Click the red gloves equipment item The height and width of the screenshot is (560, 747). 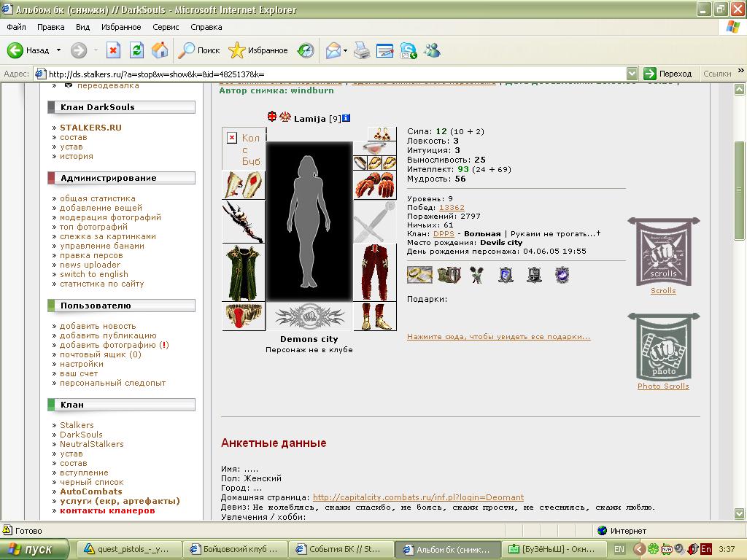tap(375, 184)
